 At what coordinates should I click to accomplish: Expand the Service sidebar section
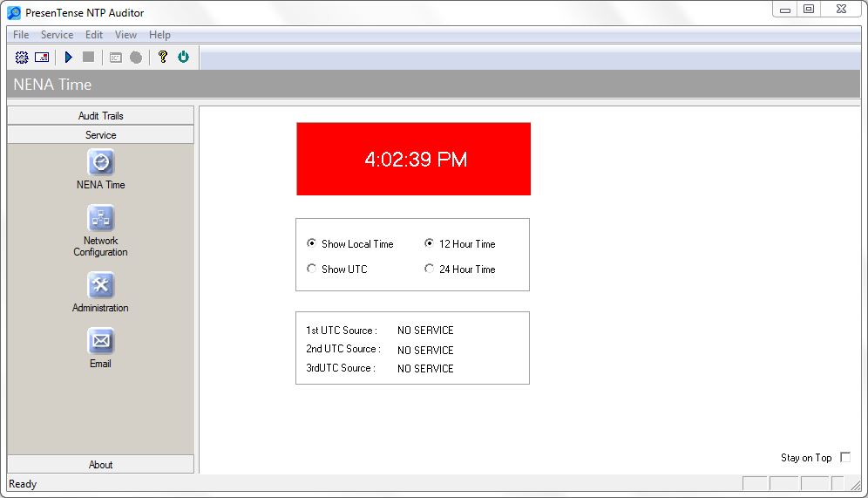101,135
